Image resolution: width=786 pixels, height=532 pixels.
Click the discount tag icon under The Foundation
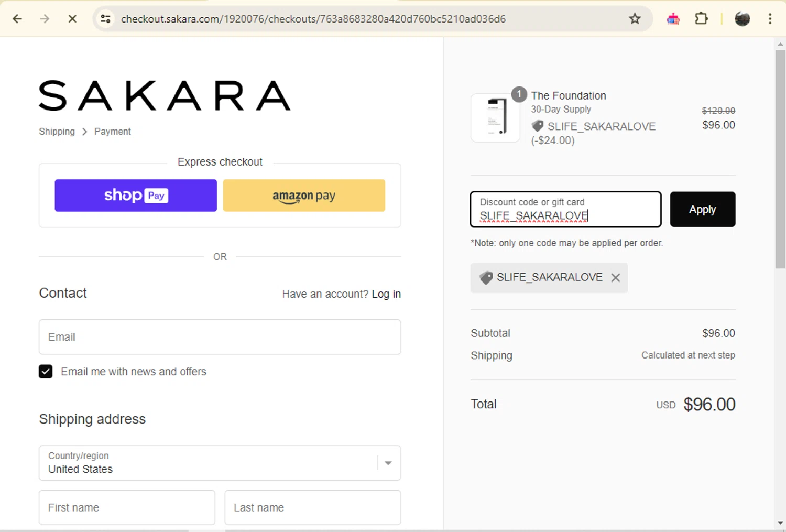click(x=538, y=126)
